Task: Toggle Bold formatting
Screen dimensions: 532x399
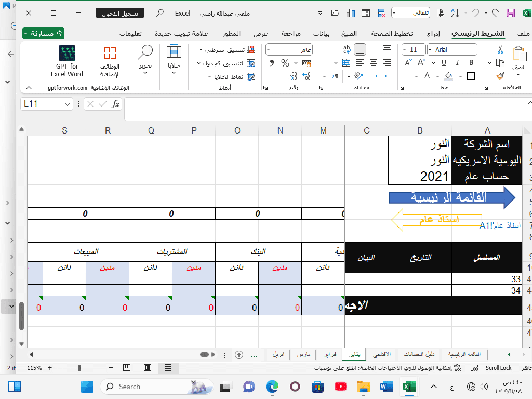Action: coord(471,62)
